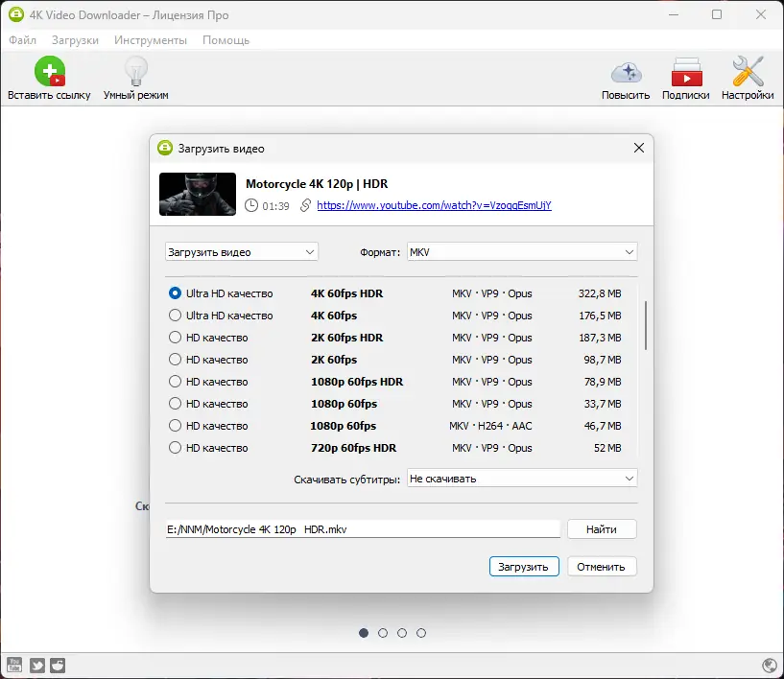Screen dimensions: 784x679
Task: Click the save path input field
Action: (363, 529)
